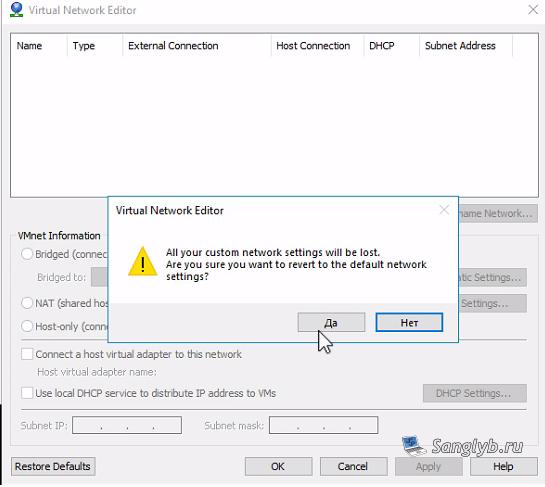Enable Connect a host virtual adapter checkbox

27,354
